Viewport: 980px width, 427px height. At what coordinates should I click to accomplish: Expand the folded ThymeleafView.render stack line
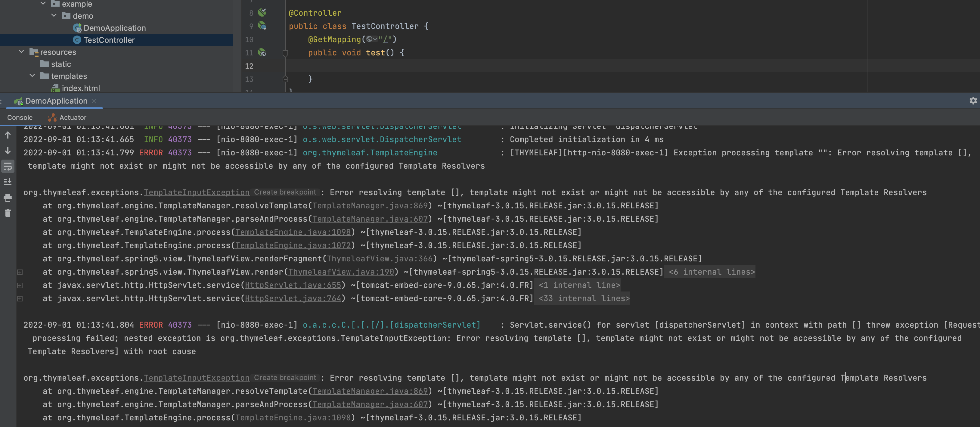[20, 272]
